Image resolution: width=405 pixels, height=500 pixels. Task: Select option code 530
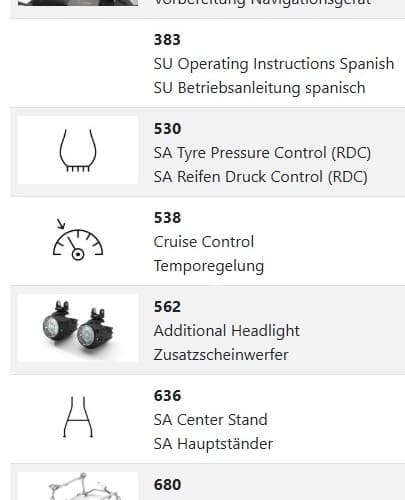(167, 129)
